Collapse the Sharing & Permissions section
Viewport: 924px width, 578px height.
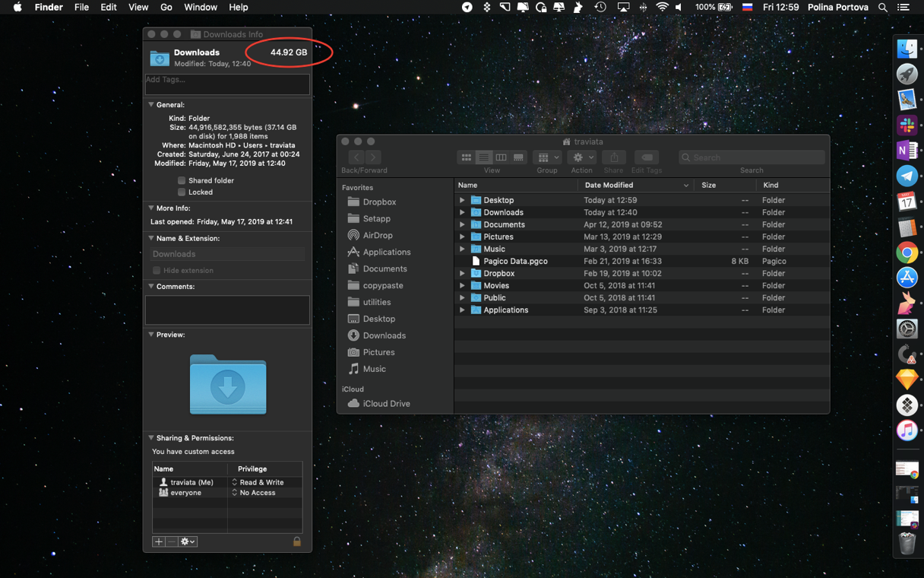click(x=151, y=438)
